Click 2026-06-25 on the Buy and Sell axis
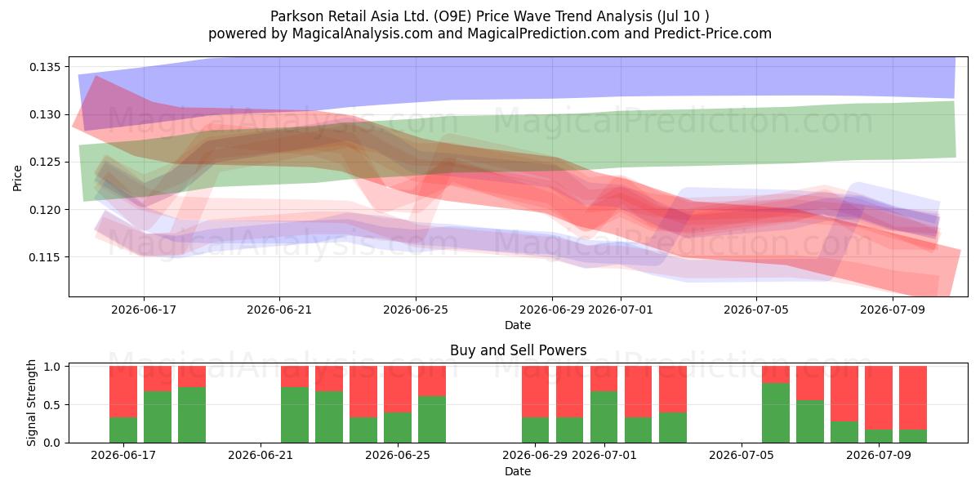980x490 pixels. 398,456
